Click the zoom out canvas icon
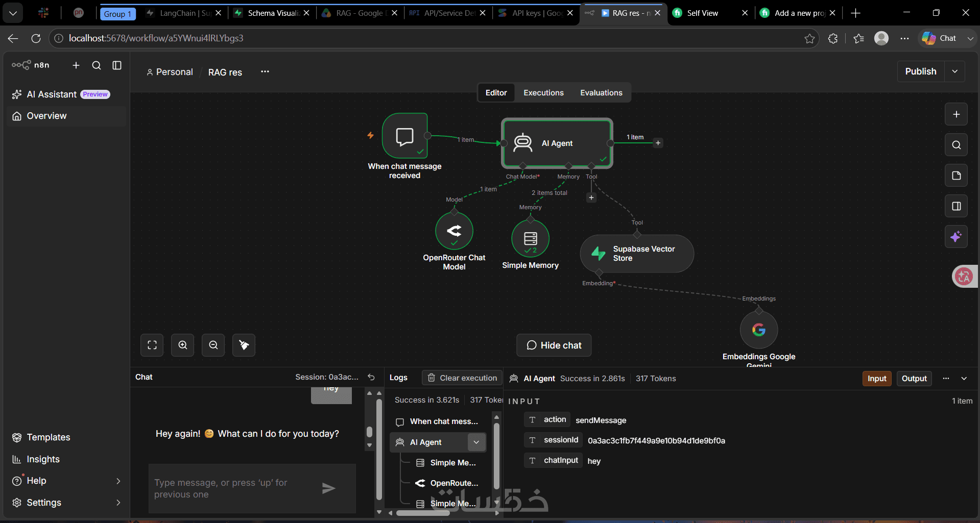Screen dimensions: 980x523 coord(213,345)
